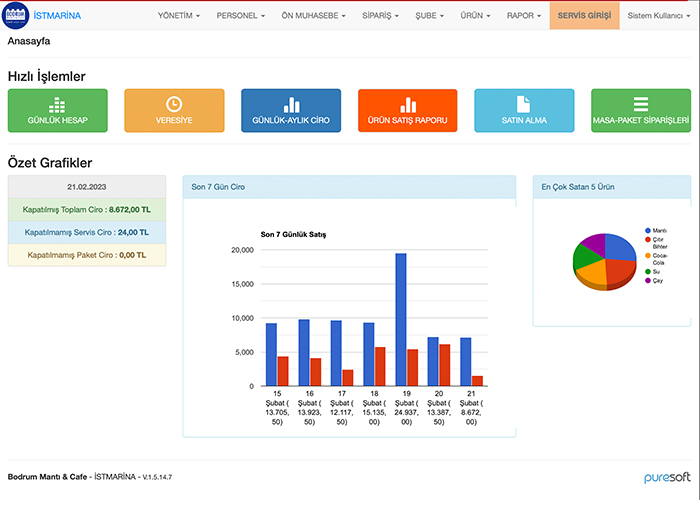Open MASA-PAKET SİPARİŞLERİ
Viewport: 700px width, 526px height.
[x=641, y=111]
